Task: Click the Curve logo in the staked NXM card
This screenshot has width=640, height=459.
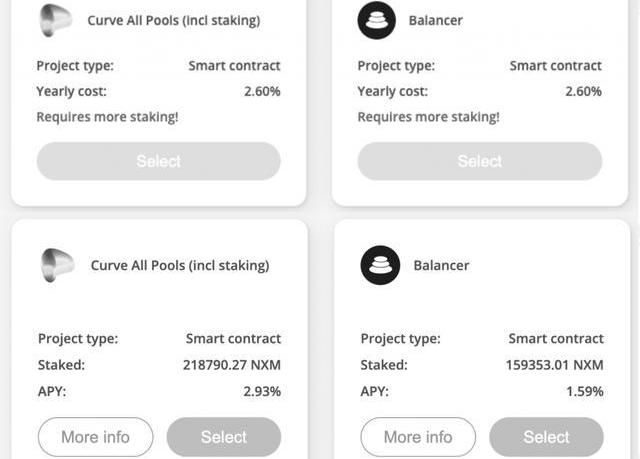Action: click(57, 265)
